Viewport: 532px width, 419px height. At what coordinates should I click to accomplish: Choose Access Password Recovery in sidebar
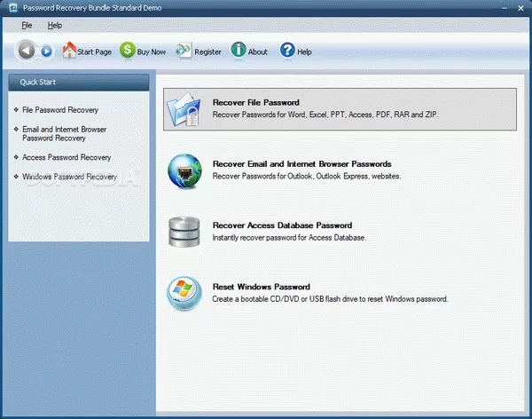[66, 157]
